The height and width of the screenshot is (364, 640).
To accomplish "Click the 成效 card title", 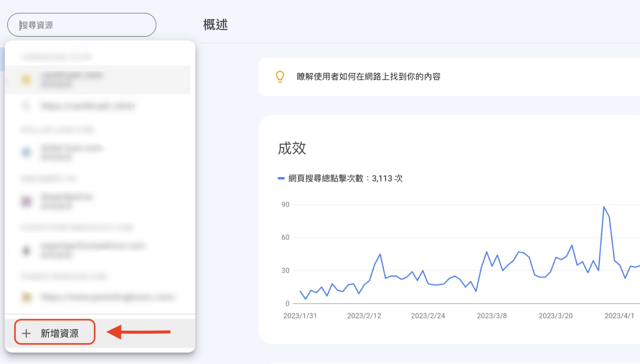I will [292, 148].
